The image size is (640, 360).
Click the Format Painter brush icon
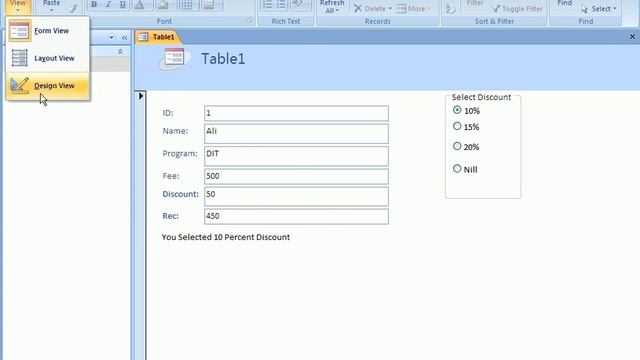[73, 8]
